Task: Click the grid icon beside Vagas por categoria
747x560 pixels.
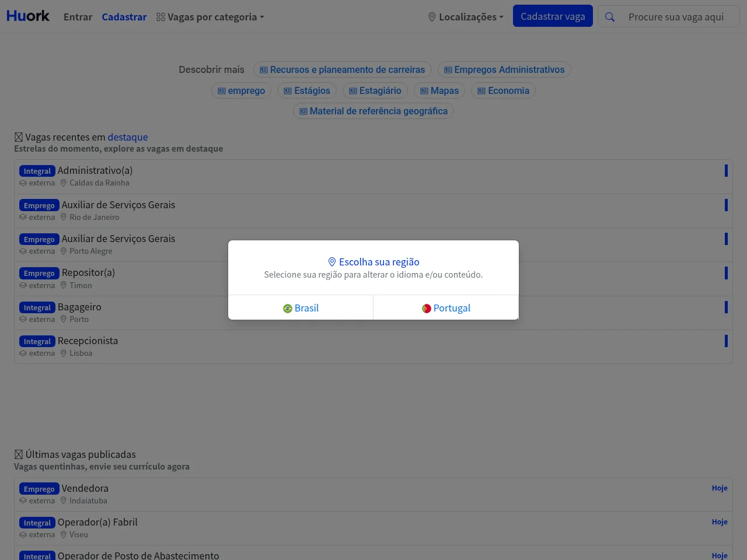Action: (160, 17)
